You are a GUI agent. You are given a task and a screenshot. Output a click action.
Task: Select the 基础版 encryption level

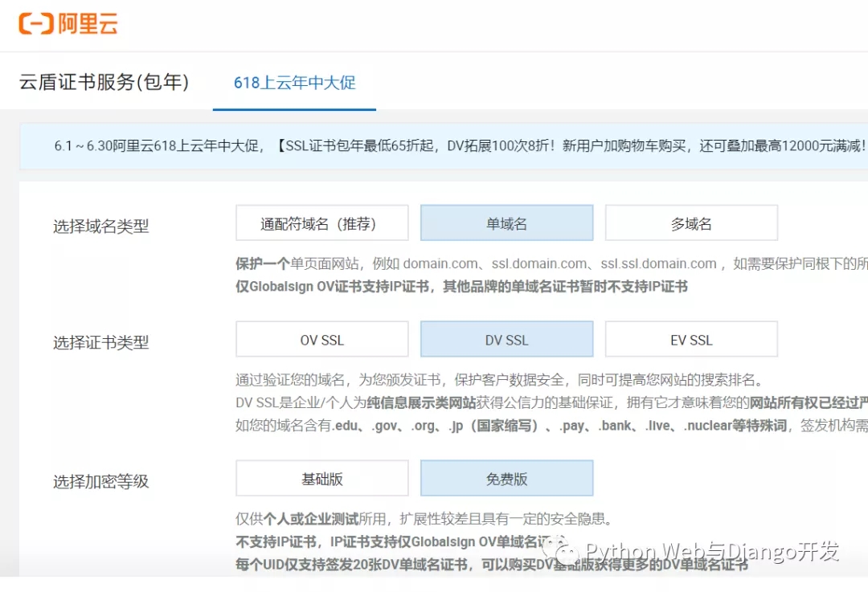tap(322, 478)
